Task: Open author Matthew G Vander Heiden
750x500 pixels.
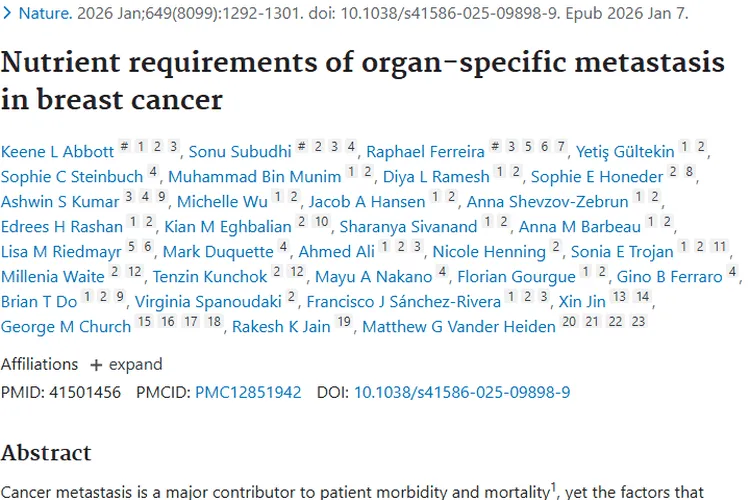Action: coord(458,327)
